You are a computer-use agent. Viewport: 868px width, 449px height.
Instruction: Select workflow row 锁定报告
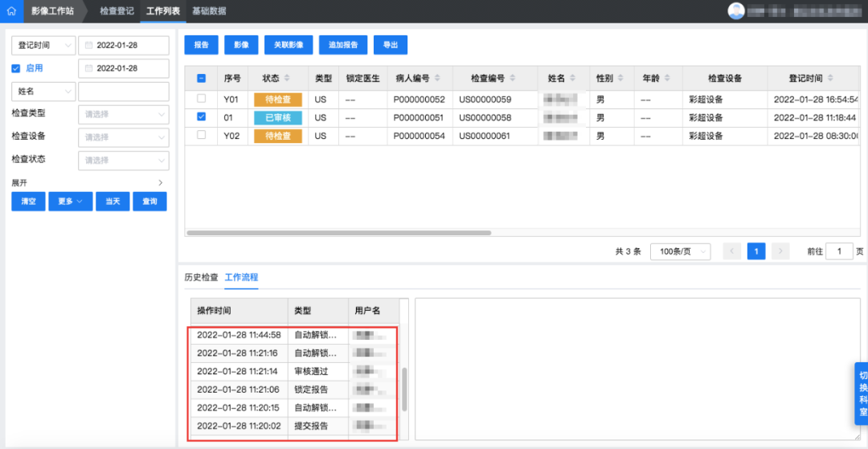pos(295,390)
